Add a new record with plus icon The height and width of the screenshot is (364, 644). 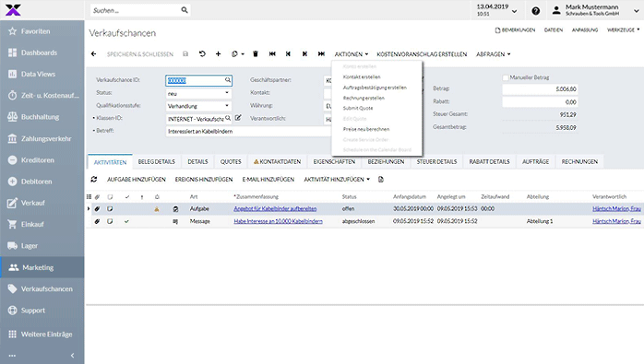coord(218,53)
